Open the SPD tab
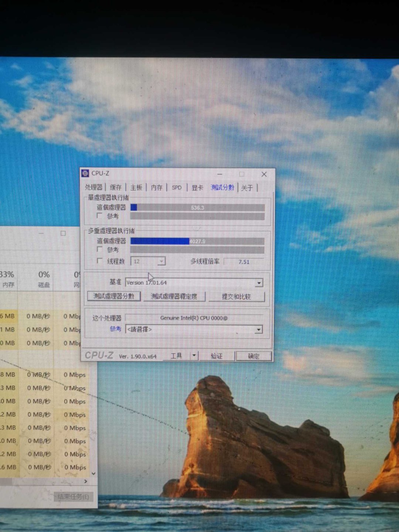 click(x=177, y=187)
